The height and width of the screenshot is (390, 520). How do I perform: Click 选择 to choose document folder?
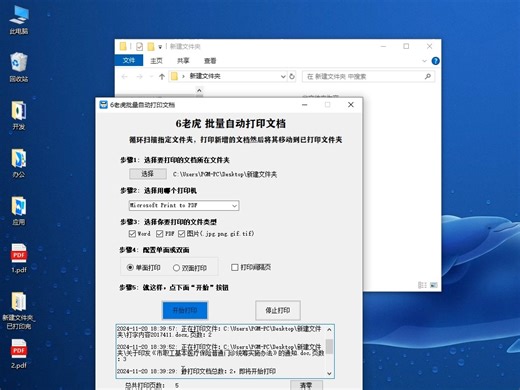148,174
